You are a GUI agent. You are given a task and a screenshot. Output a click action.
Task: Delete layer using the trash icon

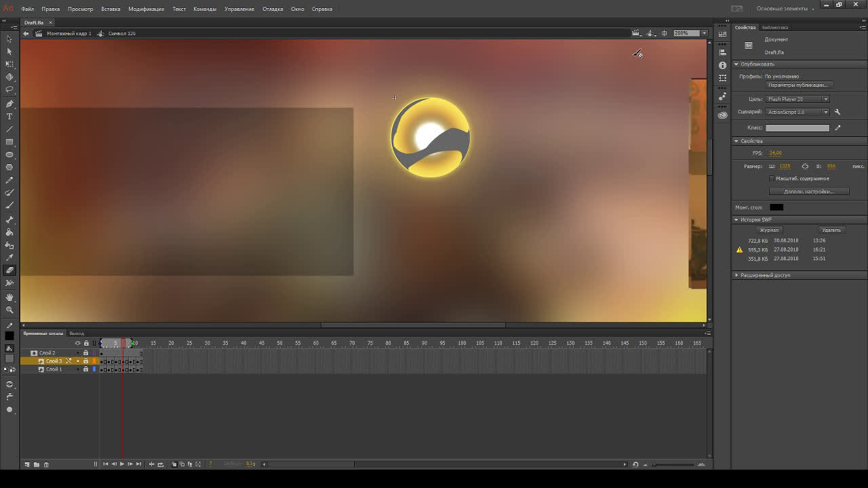coord(46,464)
